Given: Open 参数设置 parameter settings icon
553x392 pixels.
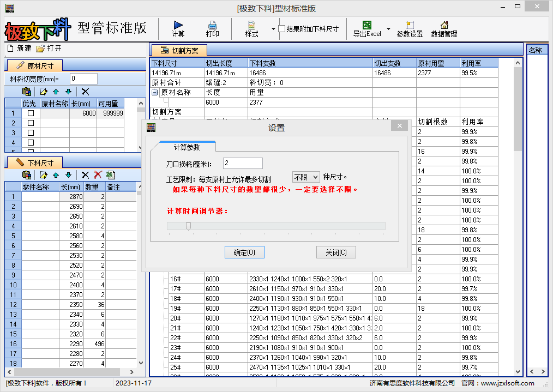Looking at the screenshot, I should click(410, 25).
